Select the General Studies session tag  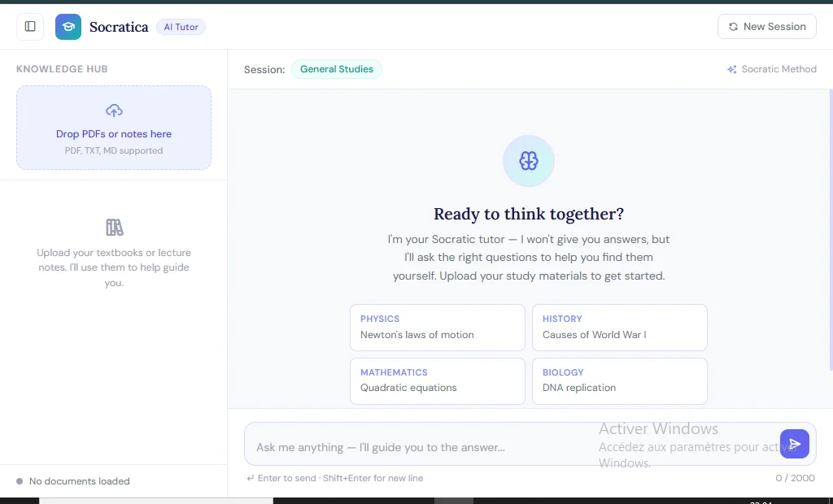pos(336,69)
